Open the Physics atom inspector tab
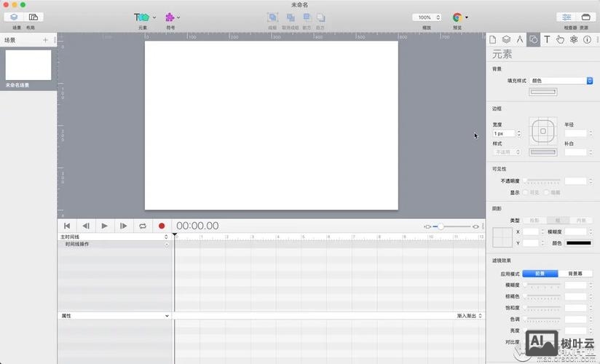600x364 pixels. (574, 39)
